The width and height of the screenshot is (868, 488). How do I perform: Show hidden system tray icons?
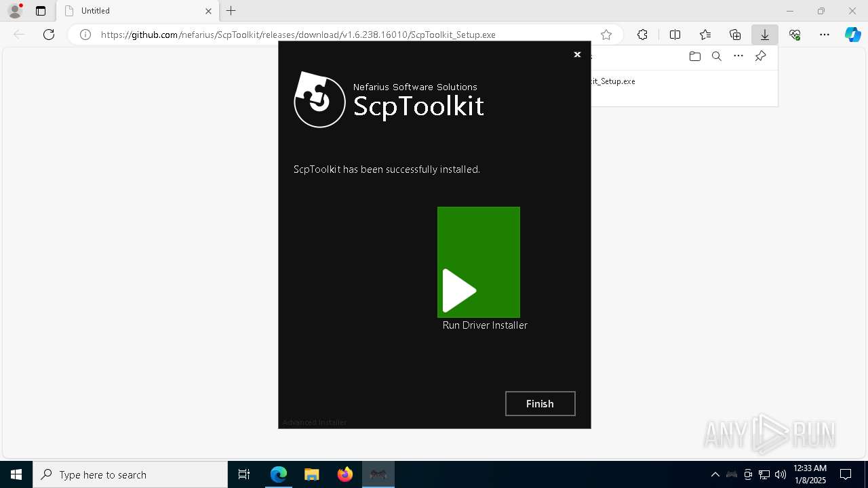[715, 474]
